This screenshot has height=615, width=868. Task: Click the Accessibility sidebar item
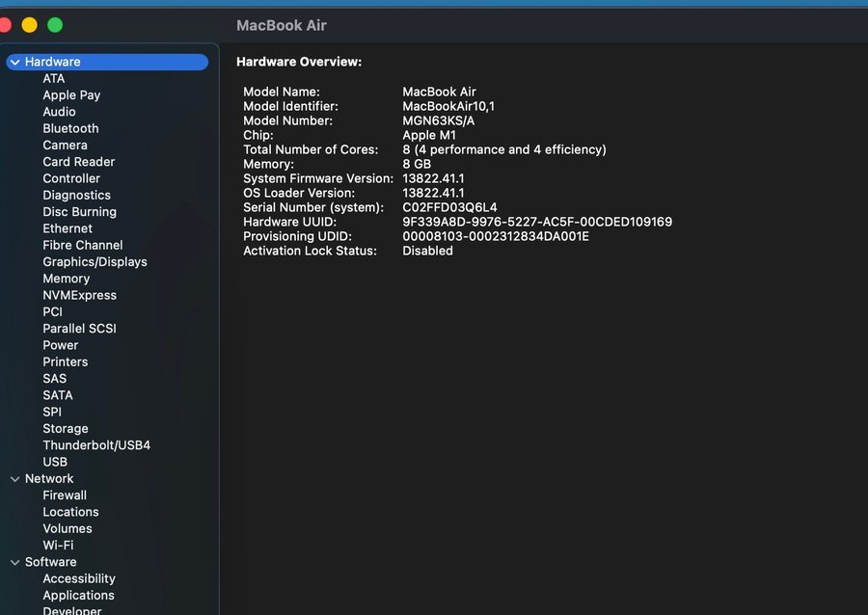[79, 579]
